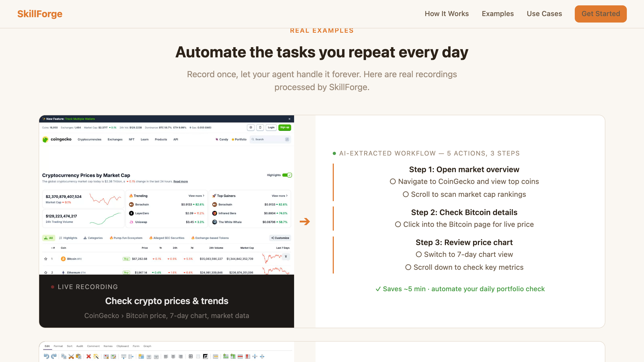Open the Read more link
644x362 pixels.
(x=181, y=182)
